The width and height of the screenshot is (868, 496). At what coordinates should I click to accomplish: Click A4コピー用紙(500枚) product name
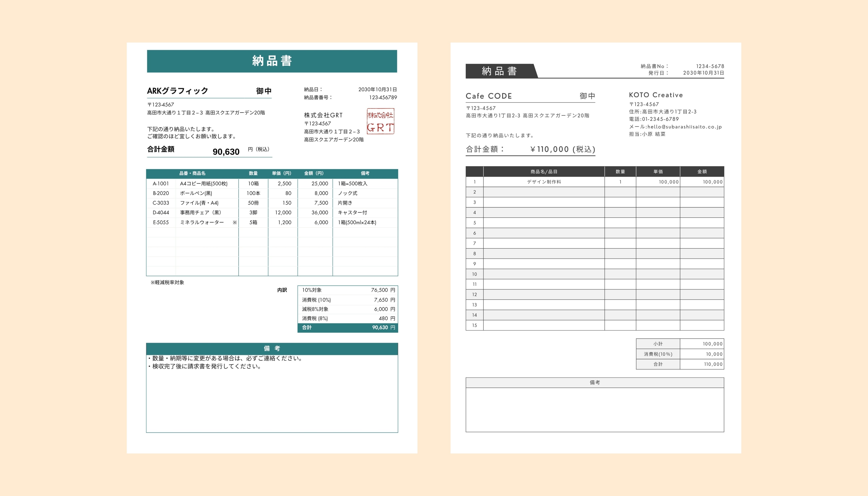(x=204, y=184)
